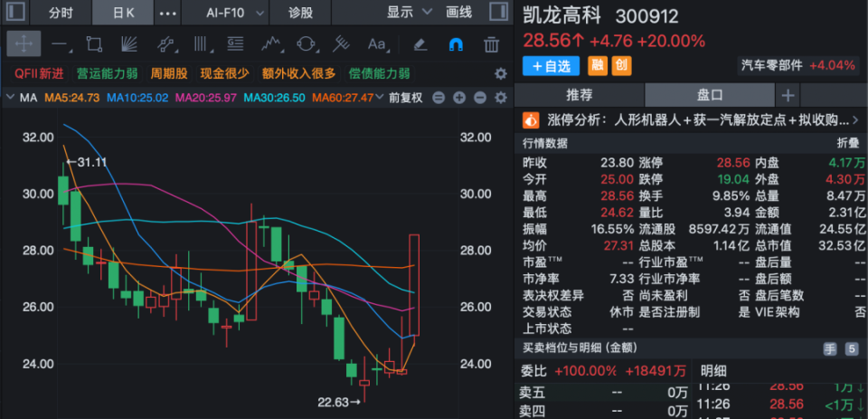Expand MA values dropdown arrow after MA60
The image size is (868, 419).
[379, 98]
